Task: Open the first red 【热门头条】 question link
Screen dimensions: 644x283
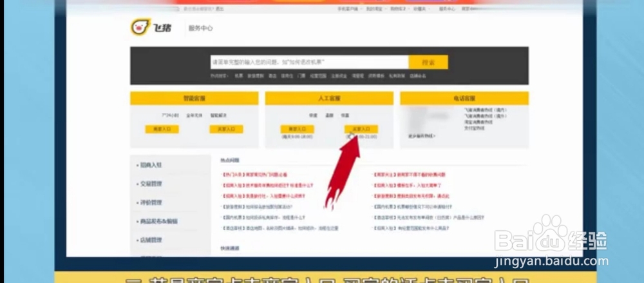Action: tap(254, 175)
